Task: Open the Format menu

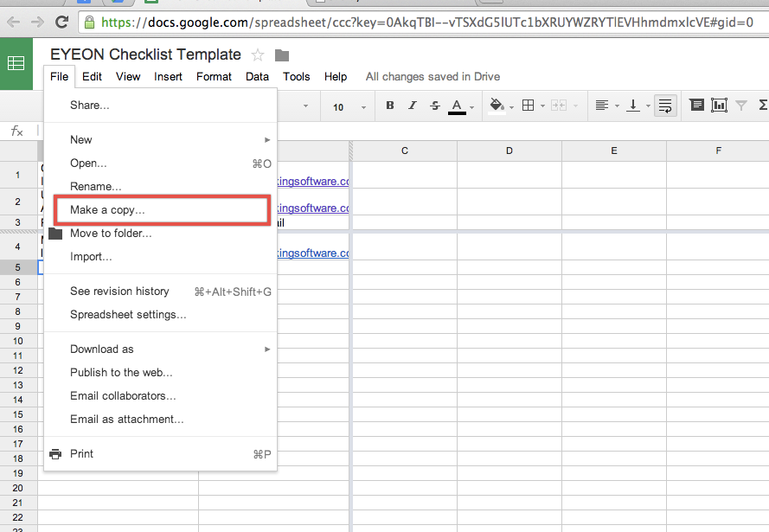Action: 214,77
